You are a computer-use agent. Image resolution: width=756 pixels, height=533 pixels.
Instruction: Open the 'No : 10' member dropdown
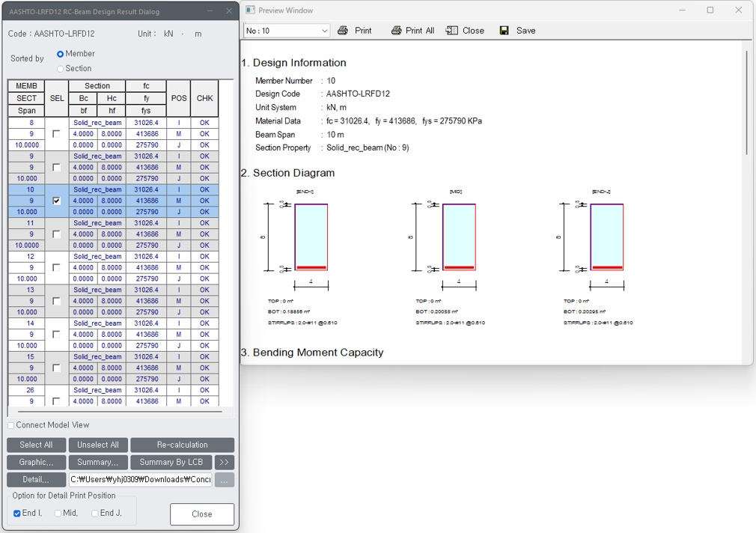click(287, 31)
